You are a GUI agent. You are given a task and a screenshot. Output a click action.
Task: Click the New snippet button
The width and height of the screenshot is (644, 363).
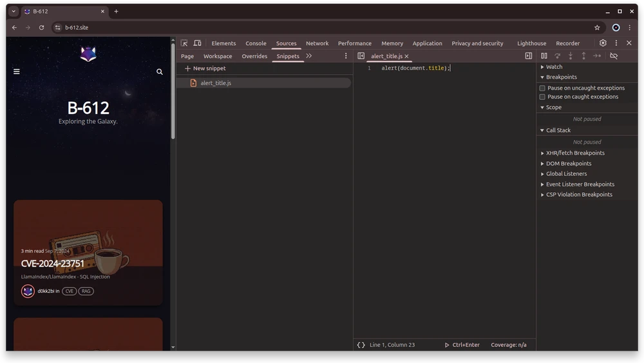205,68
